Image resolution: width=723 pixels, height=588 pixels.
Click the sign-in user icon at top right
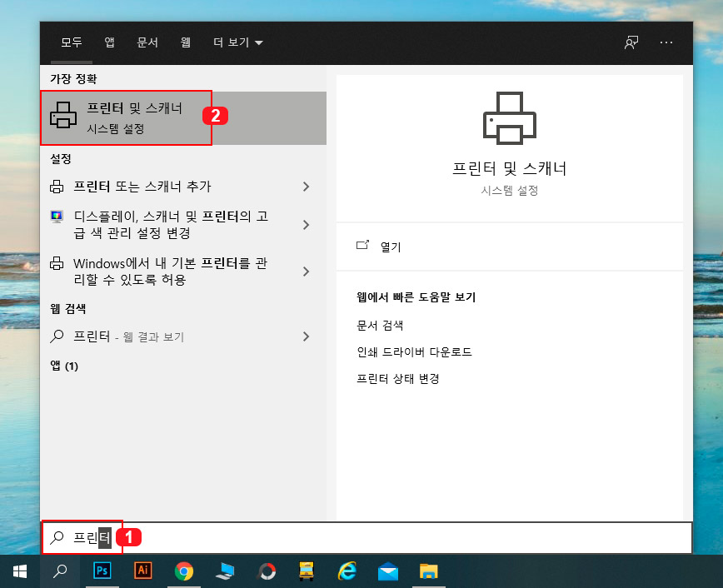(631, 42)
